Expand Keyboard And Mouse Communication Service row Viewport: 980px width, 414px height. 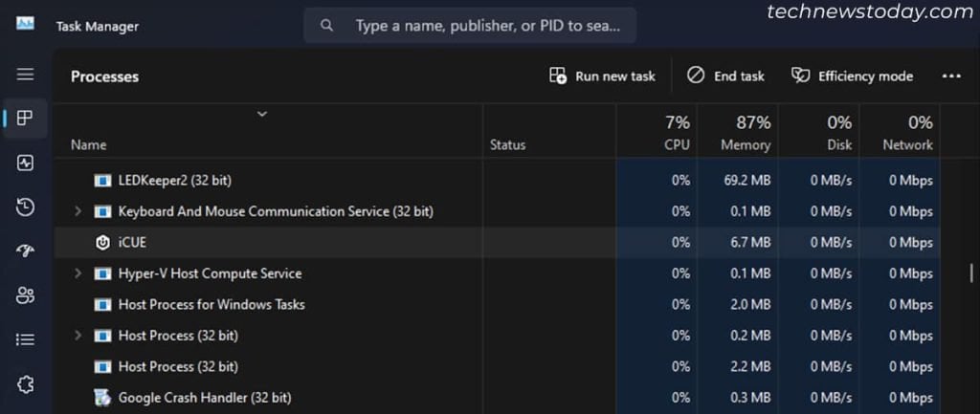click(78, 211)
